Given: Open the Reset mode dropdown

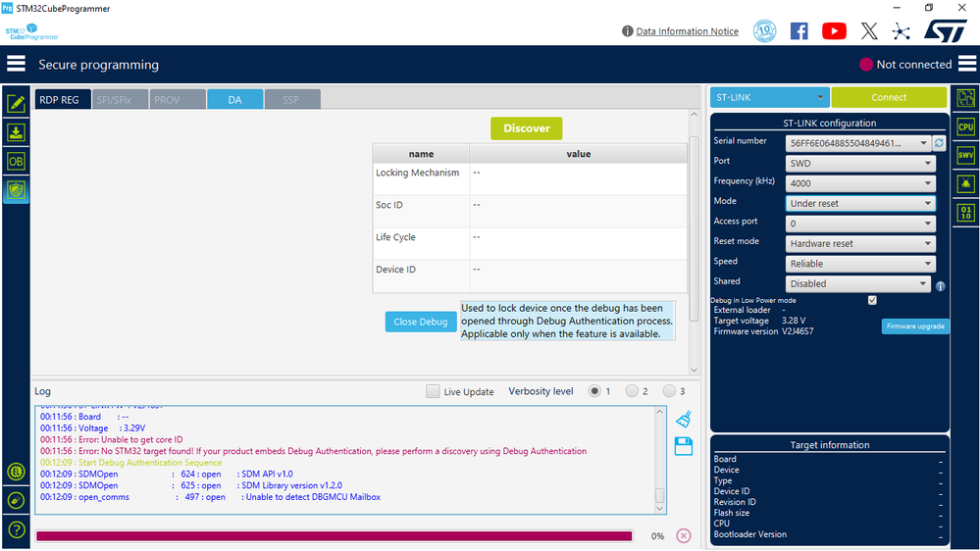Looking at the screenshot, I should point(860,243).
